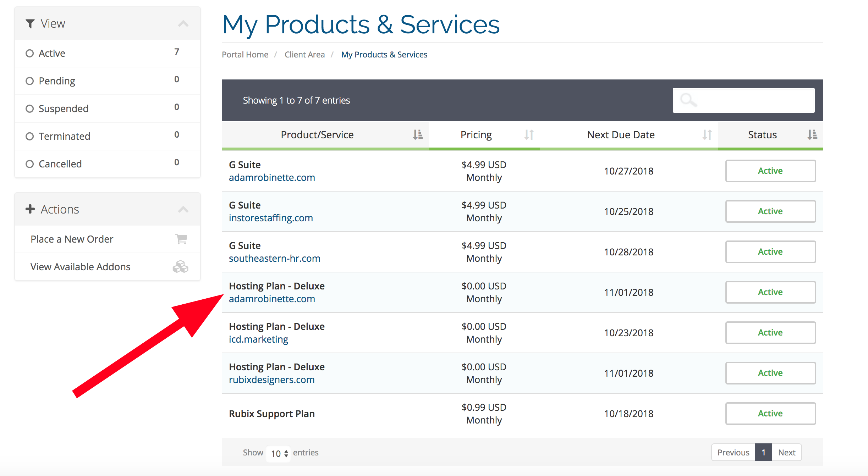Click the Active filter count 7
The height and width of the screenshot is (476, 868).
click(x=177, y=52)
